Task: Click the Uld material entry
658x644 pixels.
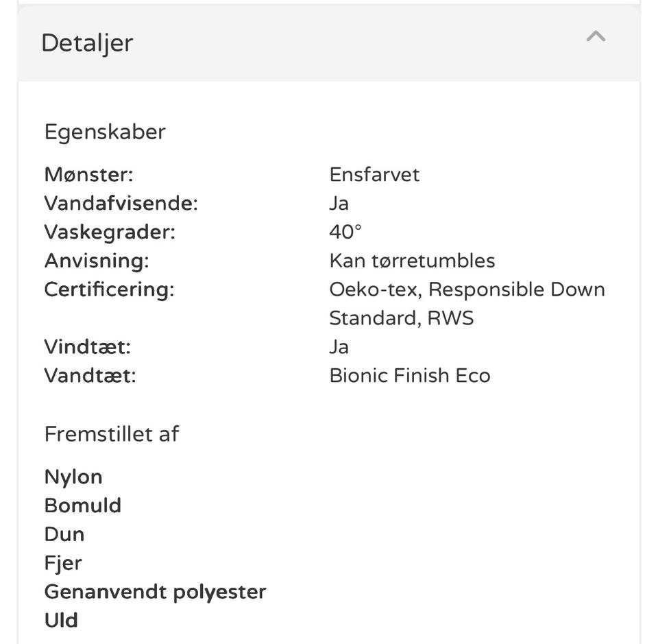Action: (61, 621)
